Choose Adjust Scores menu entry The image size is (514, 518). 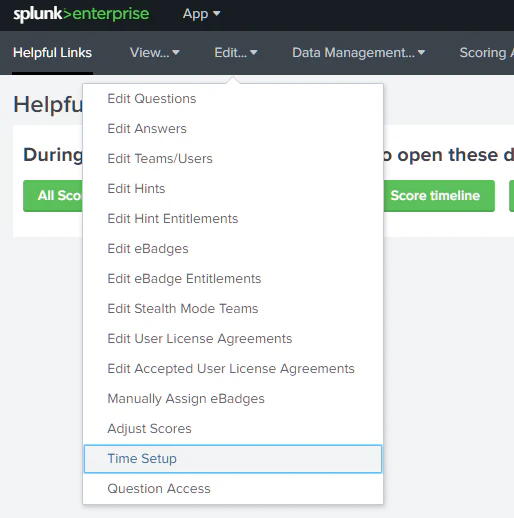(233, 429)
